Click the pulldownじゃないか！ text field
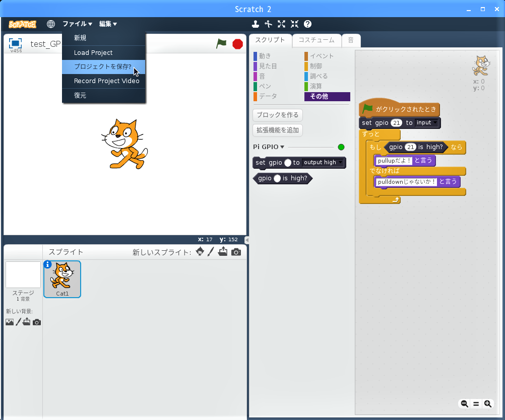 [406, 182]
